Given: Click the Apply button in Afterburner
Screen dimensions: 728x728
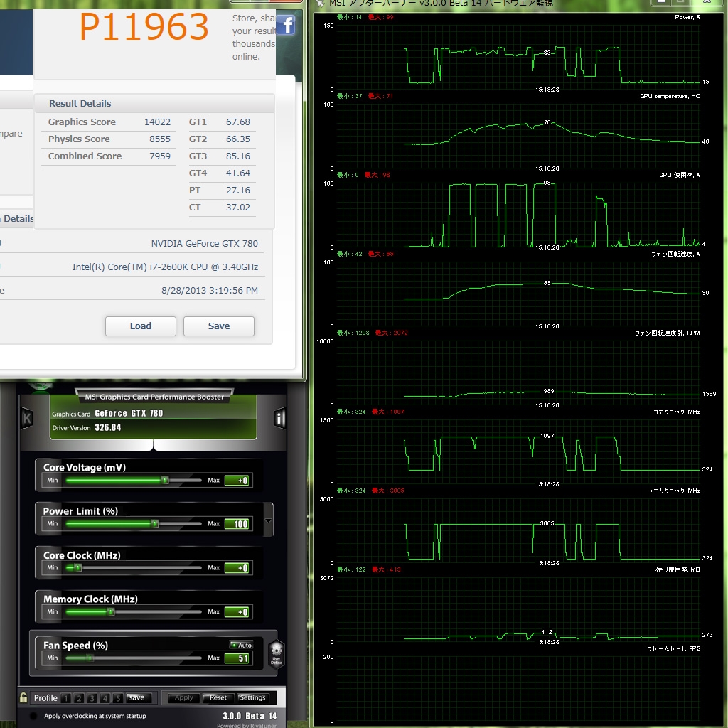Looking at the screenshot, I should pyautogui.click(x=184, y=698).
